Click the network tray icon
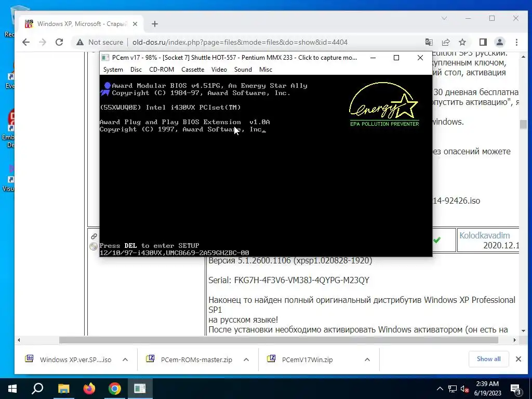Screen dimensions: 532x399 (453, 389)
